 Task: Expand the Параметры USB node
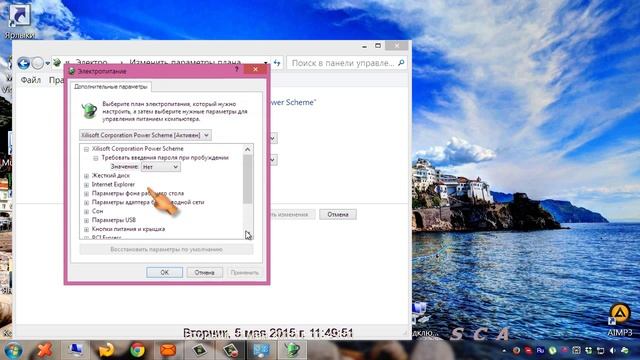86,220
